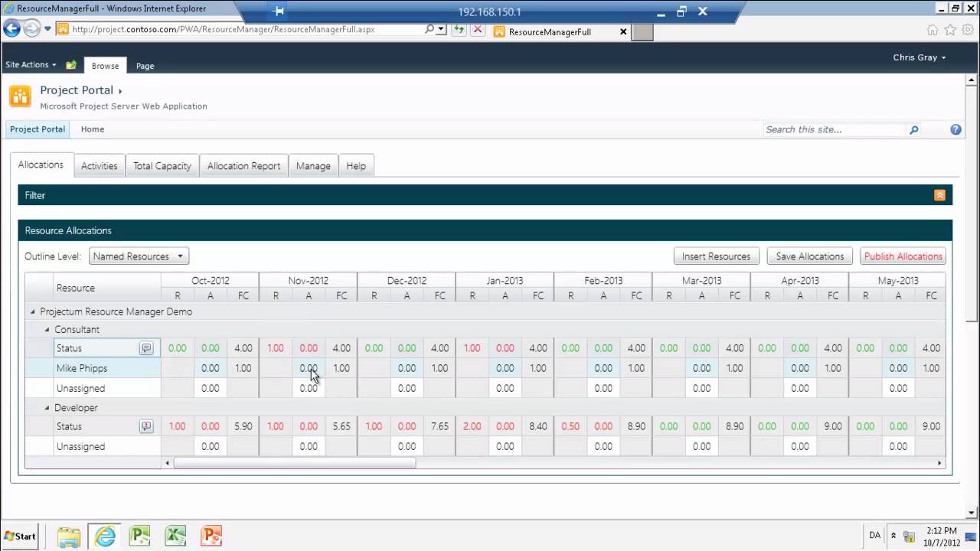Screen dimensions: 980x551
Task: Click the Jan-2013 month header
Action: (x=505, y=281)
